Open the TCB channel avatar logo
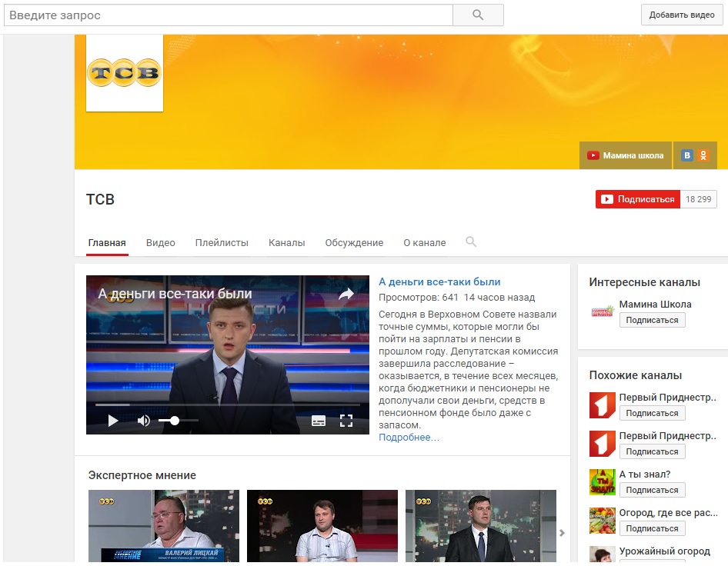The image size is (728, 566). pos(125,73)
